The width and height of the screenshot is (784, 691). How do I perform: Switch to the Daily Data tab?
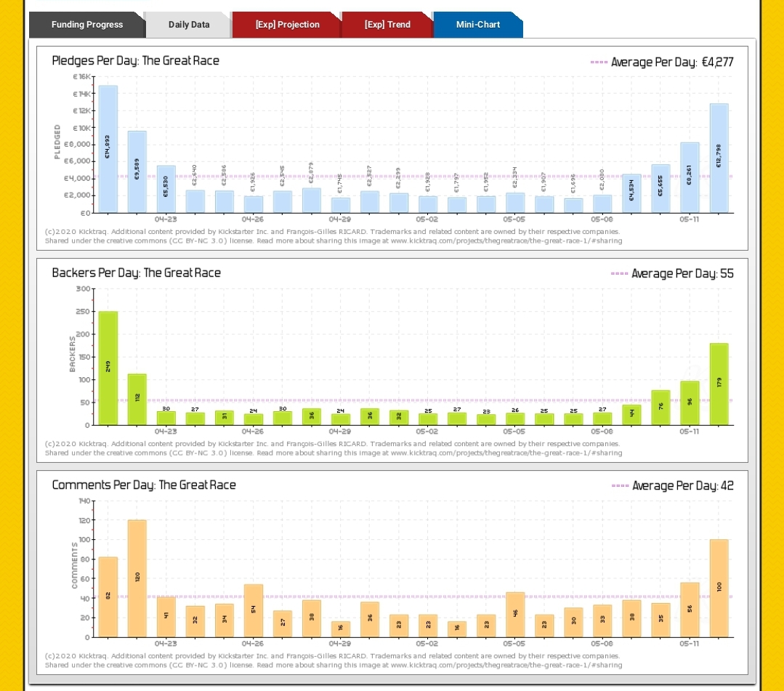pos(189,25)
